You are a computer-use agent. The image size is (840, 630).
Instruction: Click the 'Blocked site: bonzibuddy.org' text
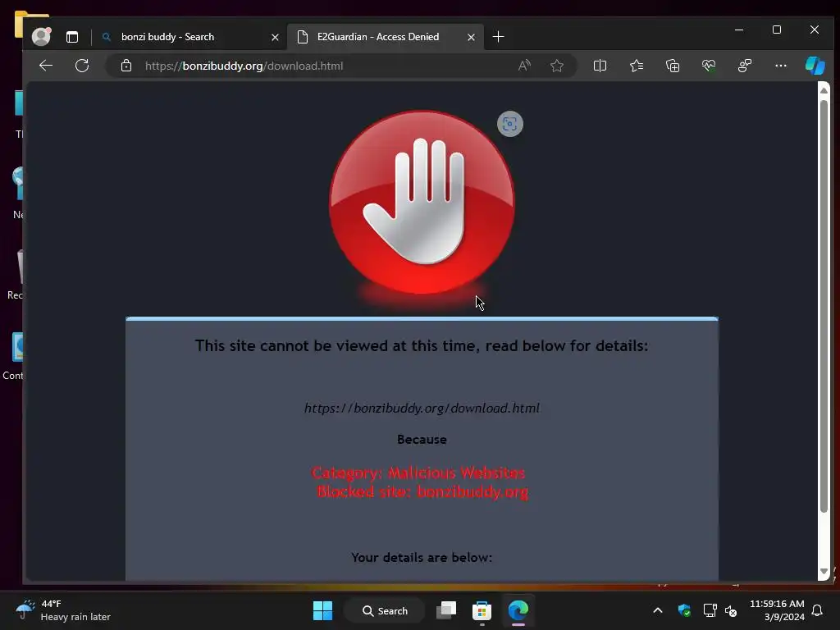pyautogui.click(x=422, y=492)
